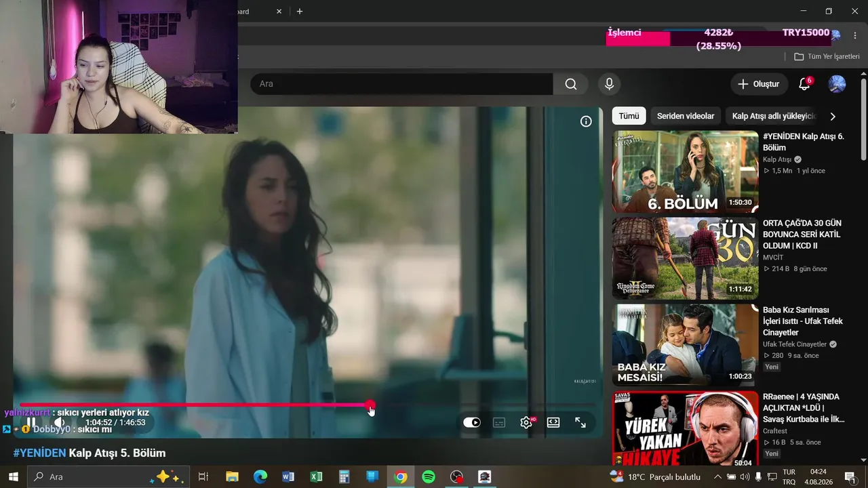This screenshot has width=868, height=488.
Task: Switch to theater mode in the player
Action: [x=553, y=422]
